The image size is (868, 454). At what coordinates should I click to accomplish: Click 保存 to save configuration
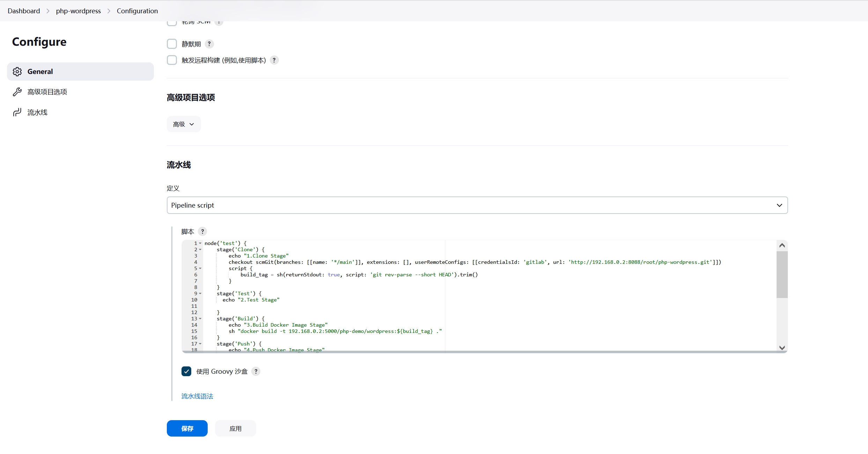(187, 428)
